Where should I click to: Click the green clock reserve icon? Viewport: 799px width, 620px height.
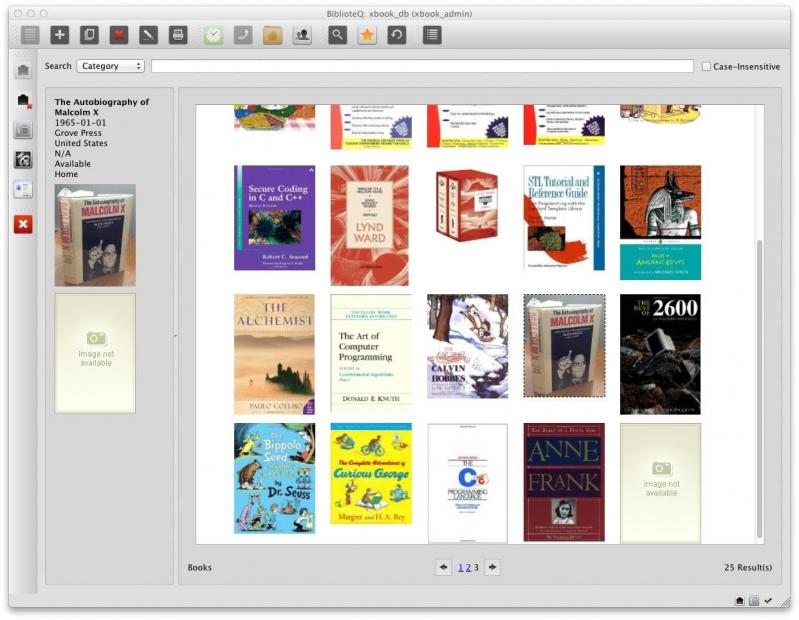coord(214,35)
